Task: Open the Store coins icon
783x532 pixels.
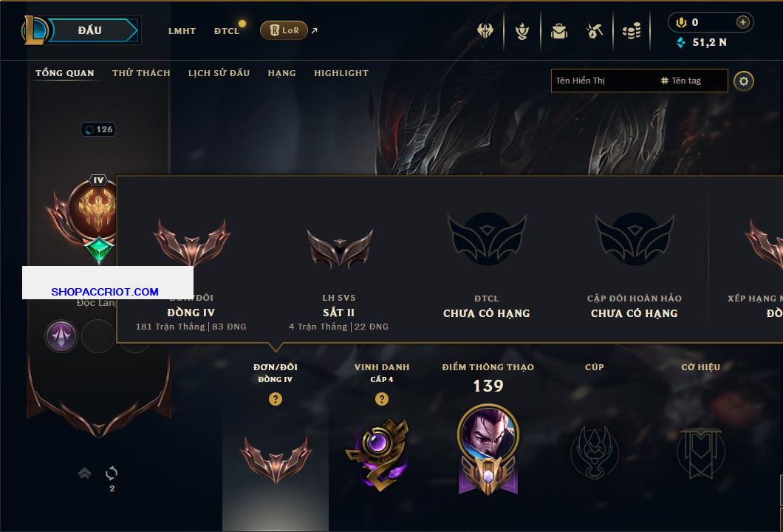Action: (632, 32)
